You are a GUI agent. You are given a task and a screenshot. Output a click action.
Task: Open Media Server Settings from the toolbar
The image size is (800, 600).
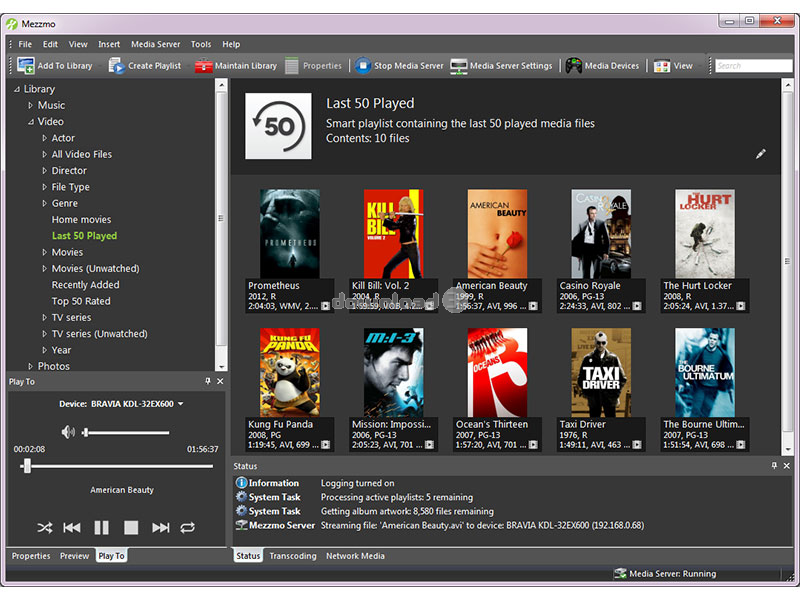pos(459,66)
